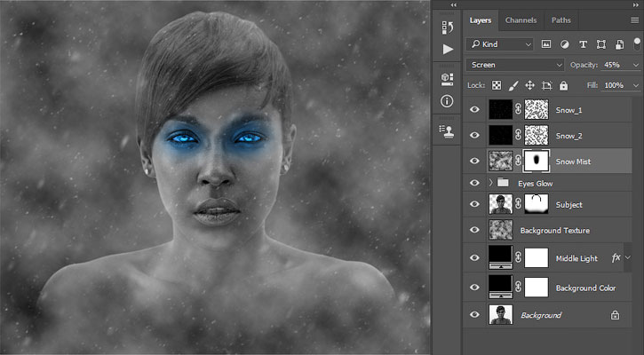This screenshot has height=355, width=644.
Task: Lock position move icon
Action: point(529,85)
